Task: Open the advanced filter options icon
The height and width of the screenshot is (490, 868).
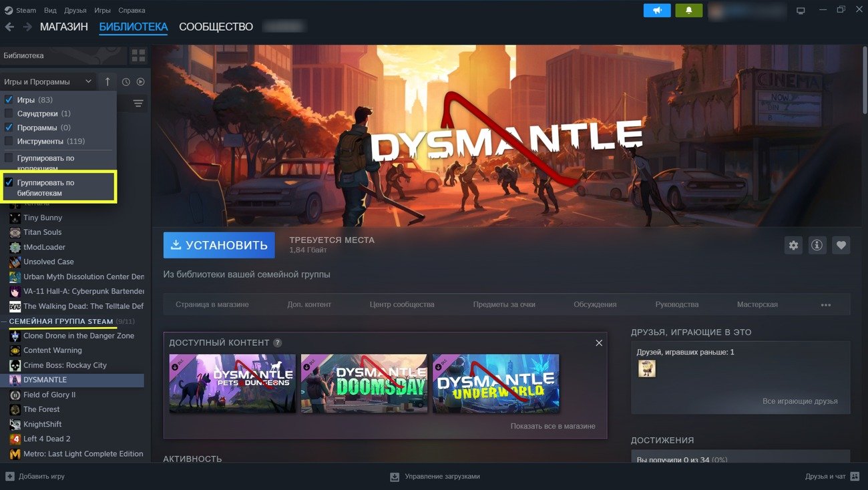Action: coord(138,103)
